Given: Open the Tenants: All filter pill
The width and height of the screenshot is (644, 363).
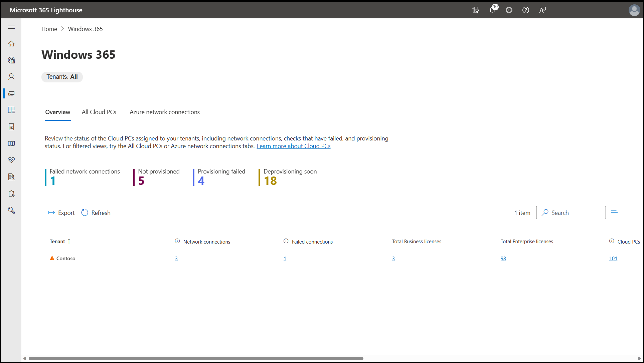Looking at the screenshot, I should (62, 77).
